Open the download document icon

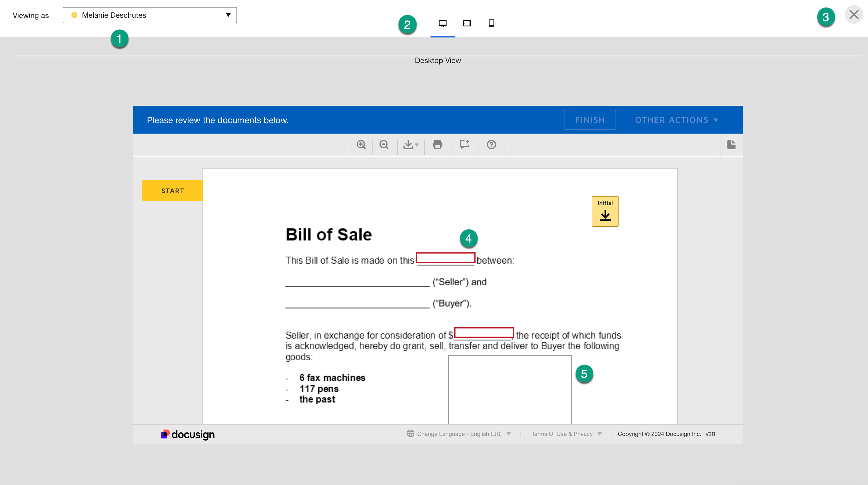(410, 145)
